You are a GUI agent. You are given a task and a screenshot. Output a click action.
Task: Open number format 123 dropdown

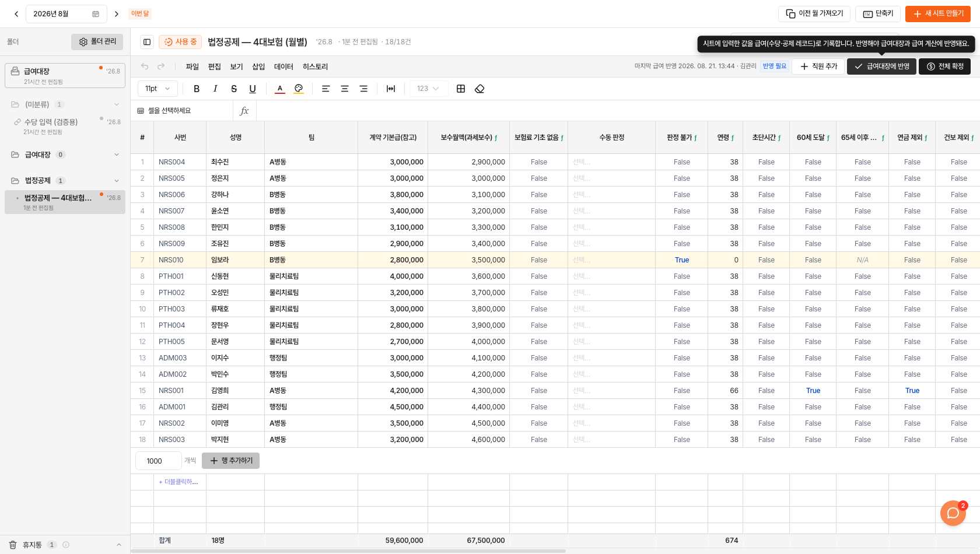429,89
